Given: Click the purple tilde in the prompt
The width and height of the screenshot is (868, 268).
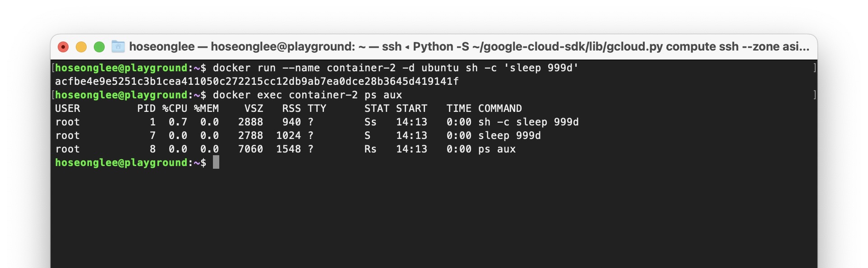Looking at the screenshot, I should point(196,162).
